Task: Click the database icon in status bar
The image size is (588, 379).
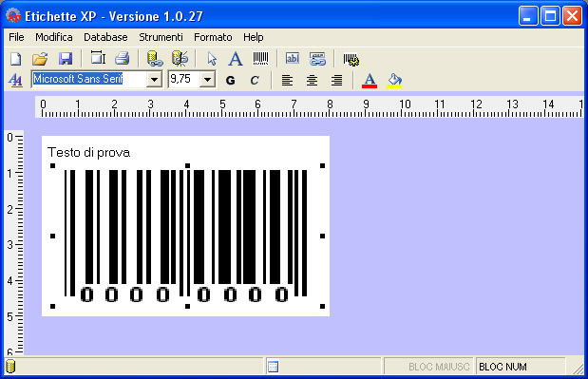Action: point(10,367)
